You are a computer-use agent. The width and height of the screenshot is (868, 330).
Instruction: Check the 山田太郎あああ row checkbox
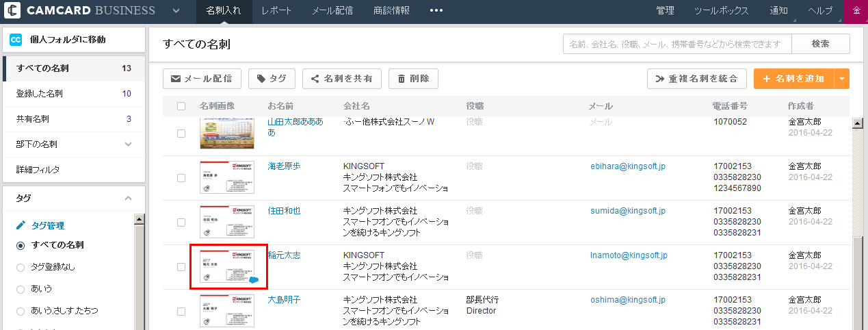181,134
